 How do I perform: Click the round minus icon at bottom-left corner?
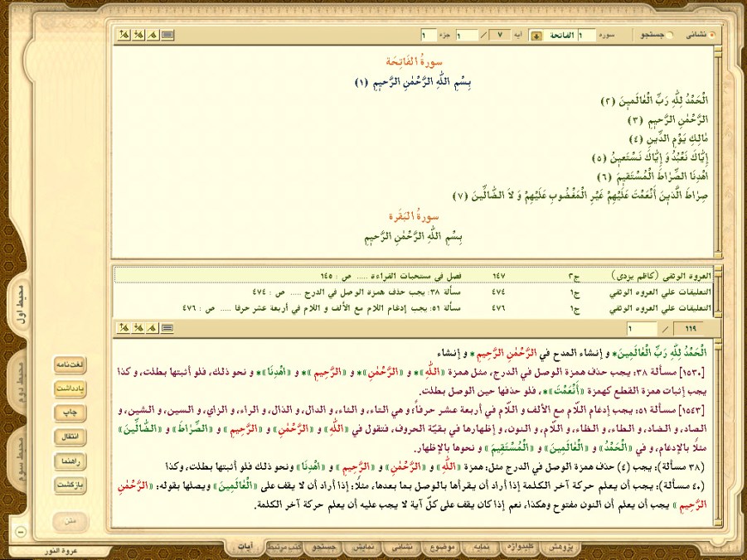click(x=21, y=532)
